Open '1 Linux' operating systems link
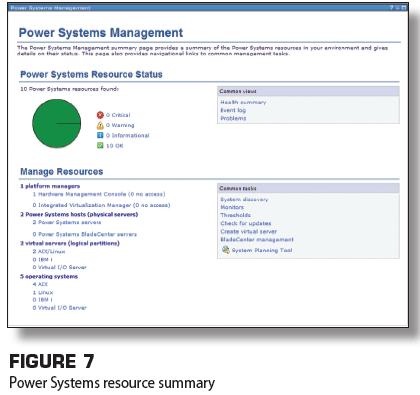420x395 pixels. (43, 292)
